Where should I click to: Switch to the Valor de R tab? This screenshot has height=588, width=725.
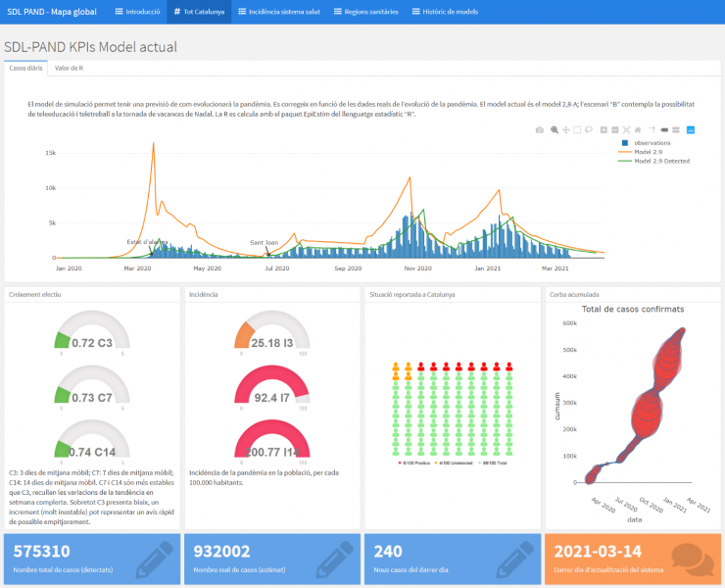click(x=69, y=68)
